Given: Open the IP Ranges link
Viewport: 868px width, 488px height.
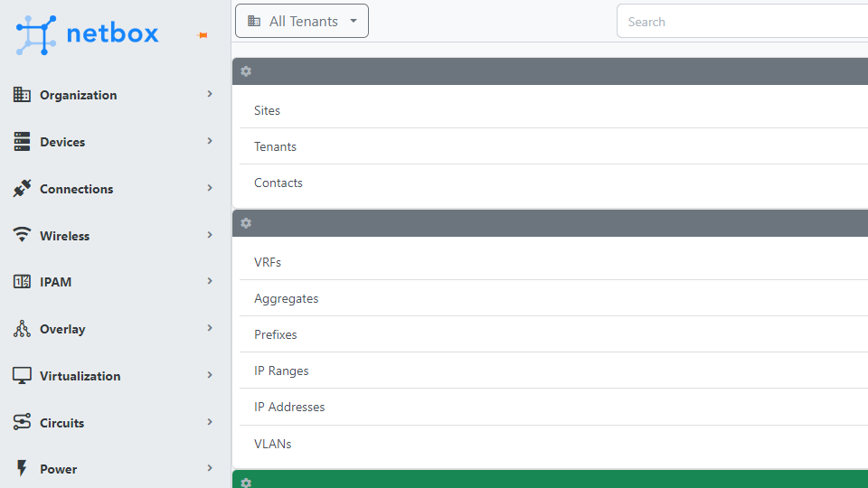Looking at the screenshot, I should click(281, 371).
